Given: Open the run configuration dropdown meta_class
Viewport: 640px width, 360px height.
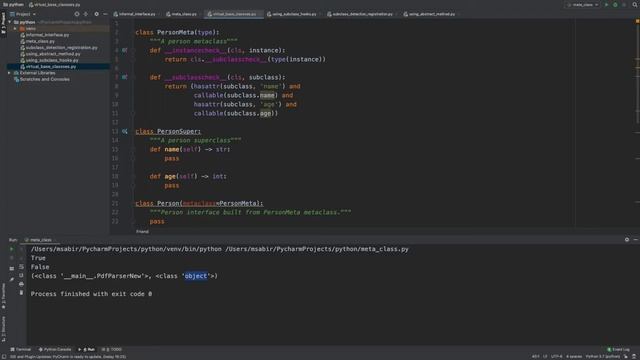Looking at the screenshot, I should [x=582, y=4].
